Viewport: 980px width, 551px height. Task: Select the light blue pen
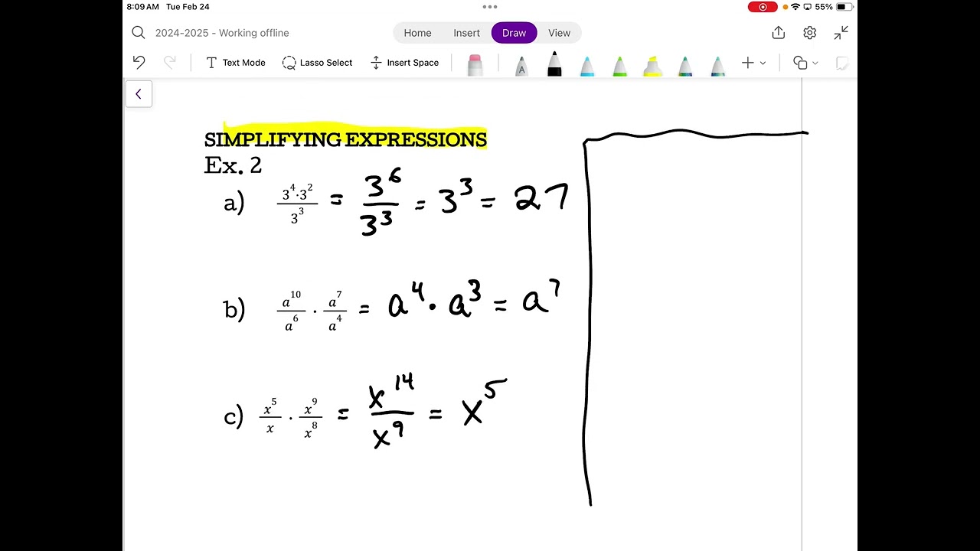pyautogui.click(x=587, y=65)
